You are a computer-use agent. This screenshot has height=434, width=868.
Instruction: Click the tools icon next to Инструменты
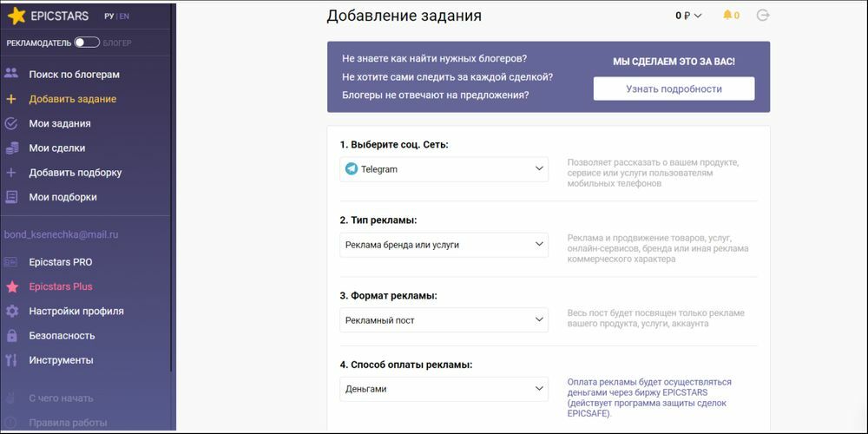point(11,360)
